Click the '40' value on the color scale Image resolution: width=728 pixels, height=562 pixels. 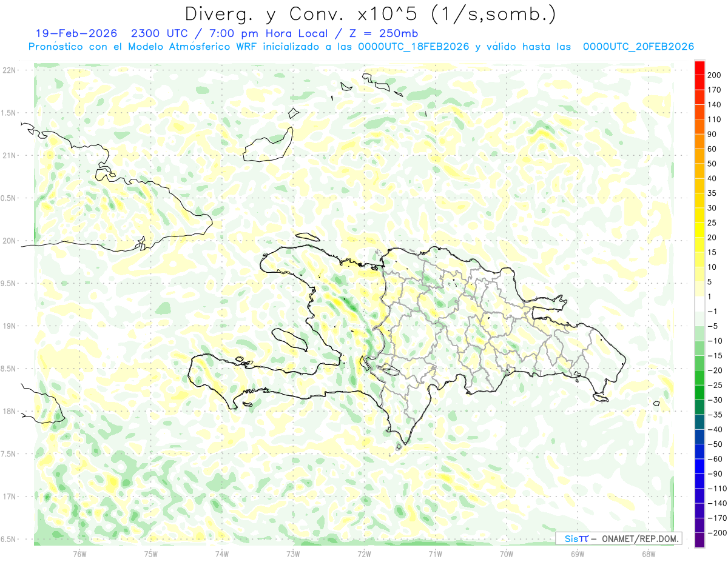712,178
